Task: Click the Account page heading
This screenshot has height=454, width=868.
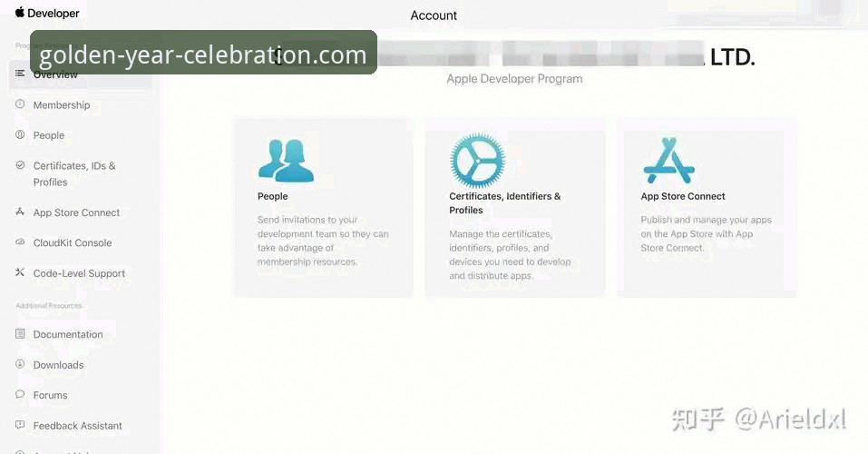Action: pos(434,15)
